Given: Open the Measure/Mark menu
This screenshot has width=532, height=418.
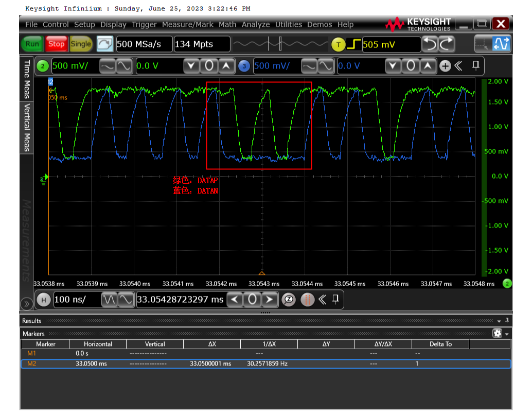Looking at the screenshot, I should tap(189, 24).
